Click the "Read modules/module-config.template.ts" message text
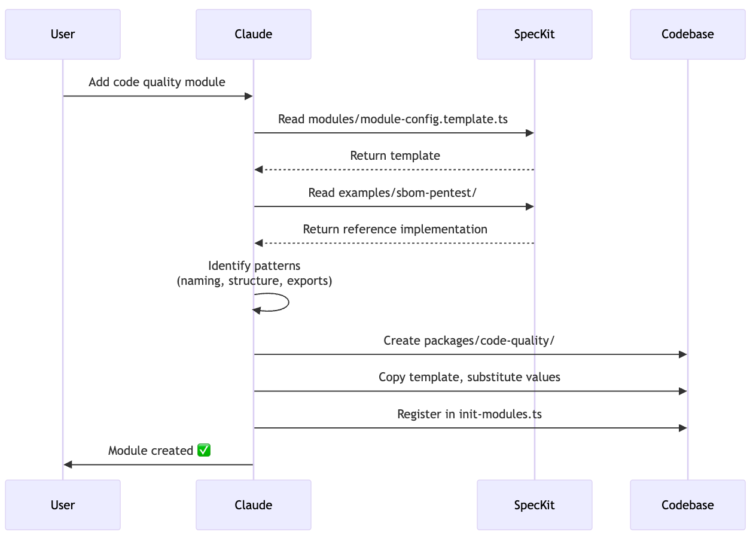 coord(393,119)
